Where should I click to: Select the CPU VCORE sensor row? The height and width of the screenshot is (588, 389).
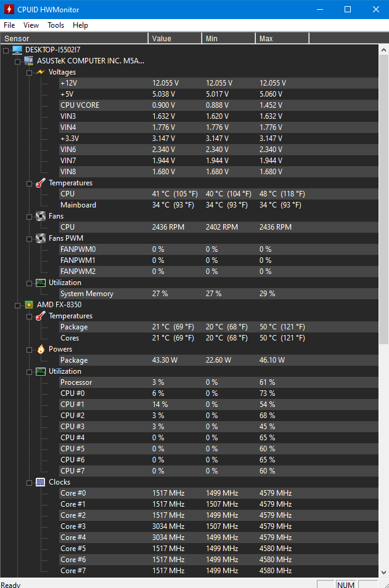[218, 105]
